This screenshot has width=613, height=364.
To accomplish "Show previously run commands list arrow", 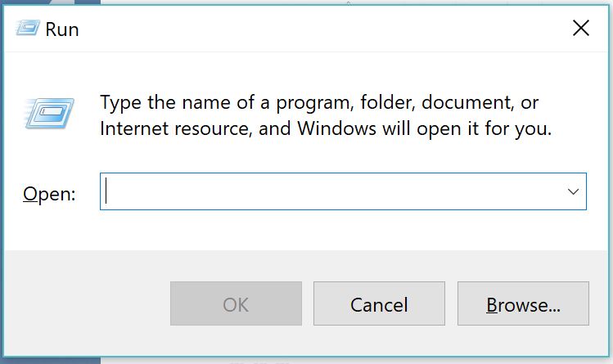I will coord(573,191).
